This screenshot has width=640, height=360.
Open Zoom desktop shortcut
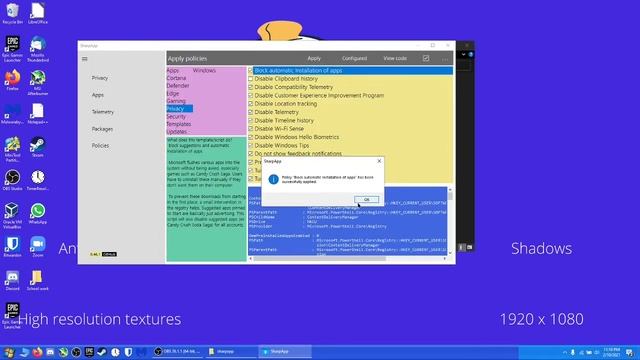(x=38, y=247)
